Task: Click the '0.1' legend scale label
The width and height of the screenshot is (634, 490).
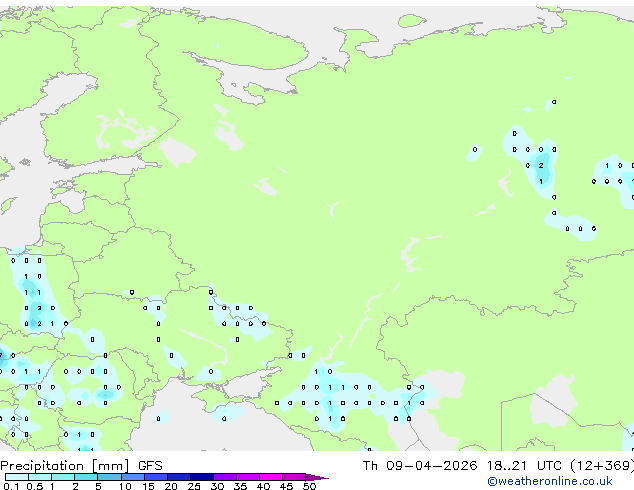Action: [11, 486]
